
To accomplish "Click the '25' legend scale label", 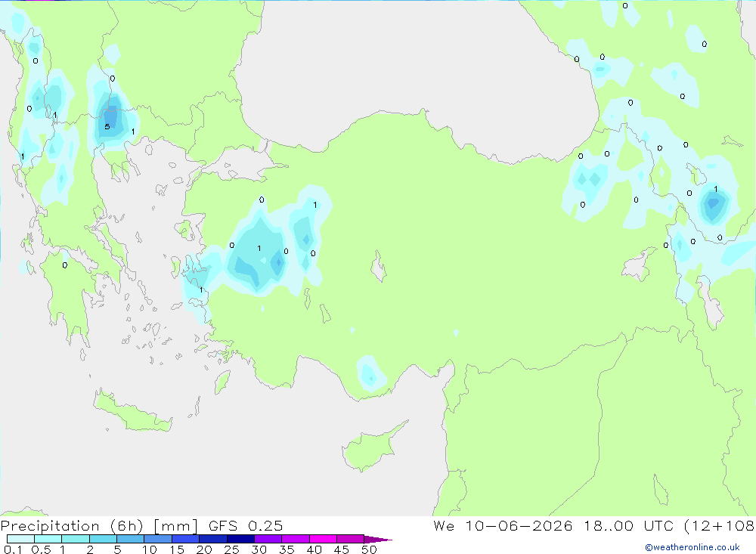I will (x=231, y=549).
